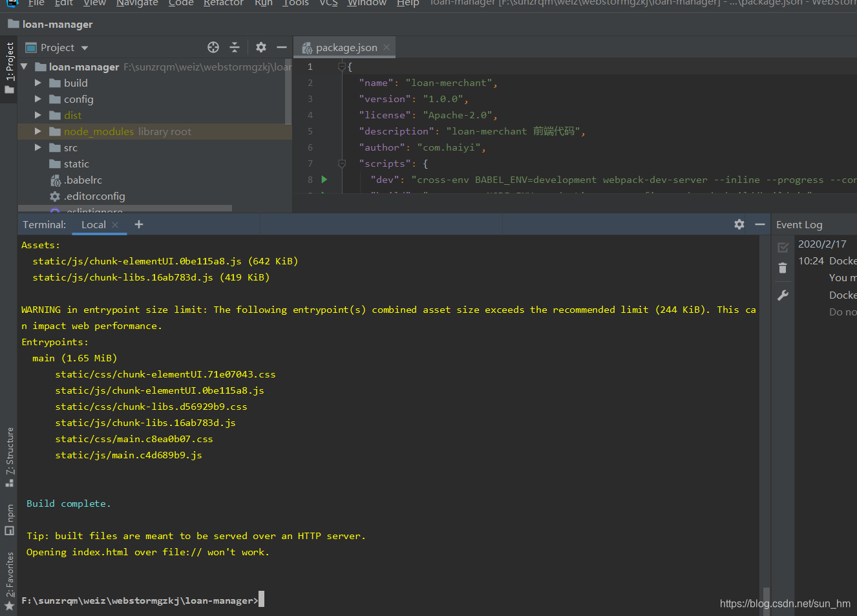Screen dimensions: 857x616
Task: Open the npm tool window
Action: pos(9,520)
